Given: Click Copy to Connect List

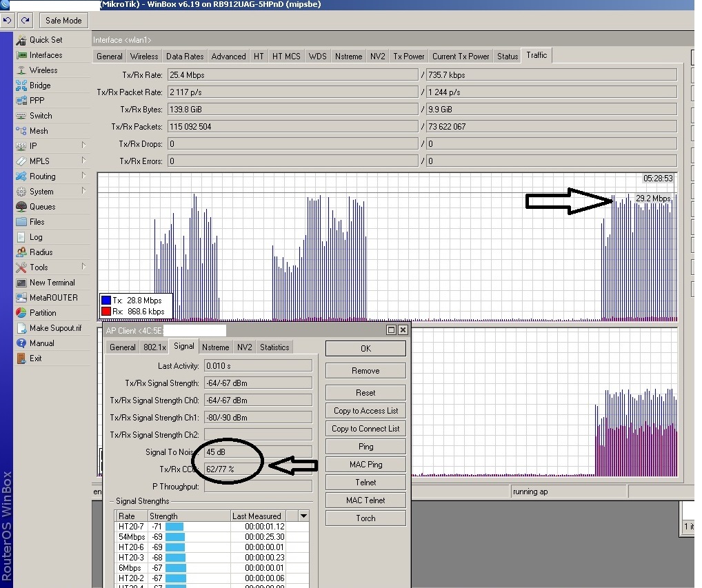Looking at the screenshot, I should coord(365,429).
